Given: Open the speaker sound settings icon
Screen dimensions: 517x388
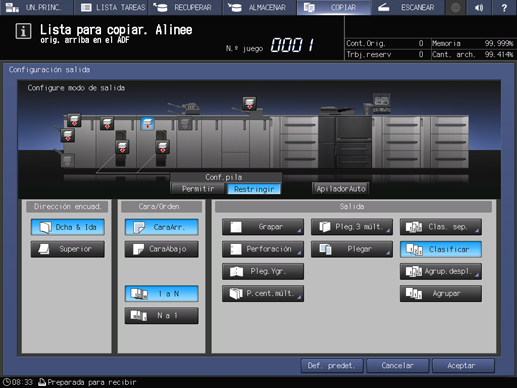Looking at the screenshot, I should point(479,7).
